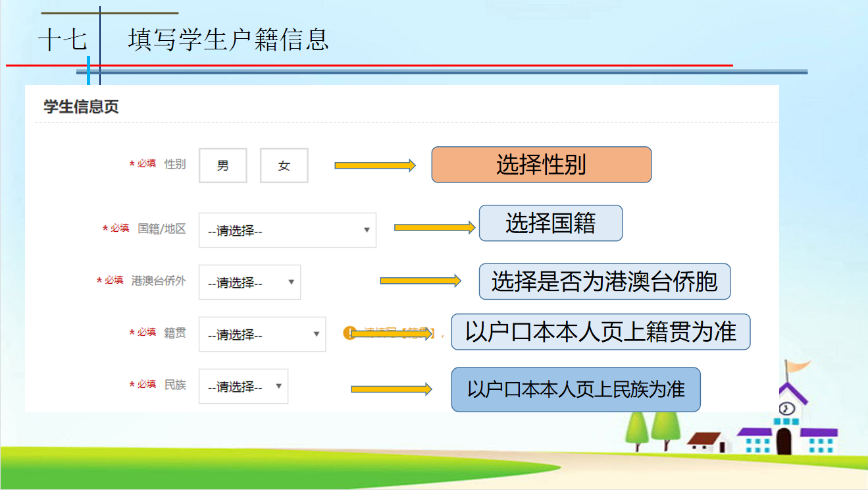868x490 pixels.
Task: Click the slide title 填写学生户籍信息
Action: [228, 40]
